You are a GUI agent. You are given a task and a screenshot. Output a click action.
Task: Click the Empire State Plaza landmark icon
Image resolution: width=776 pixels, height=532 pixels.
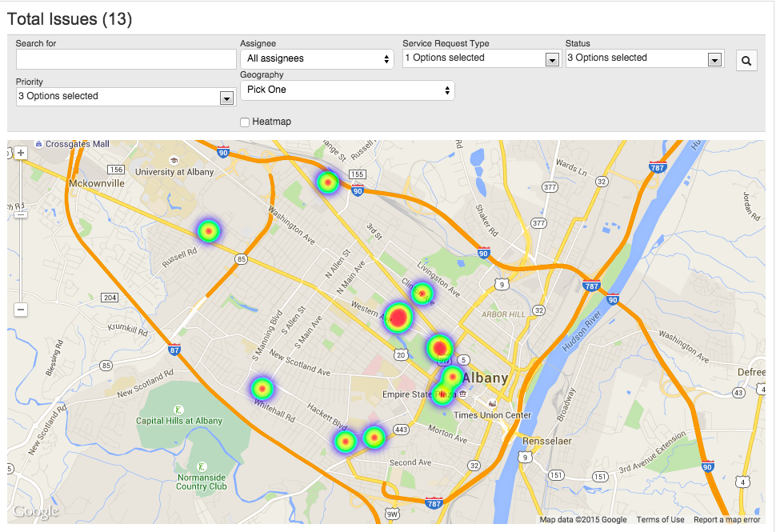tap(462, 394)
